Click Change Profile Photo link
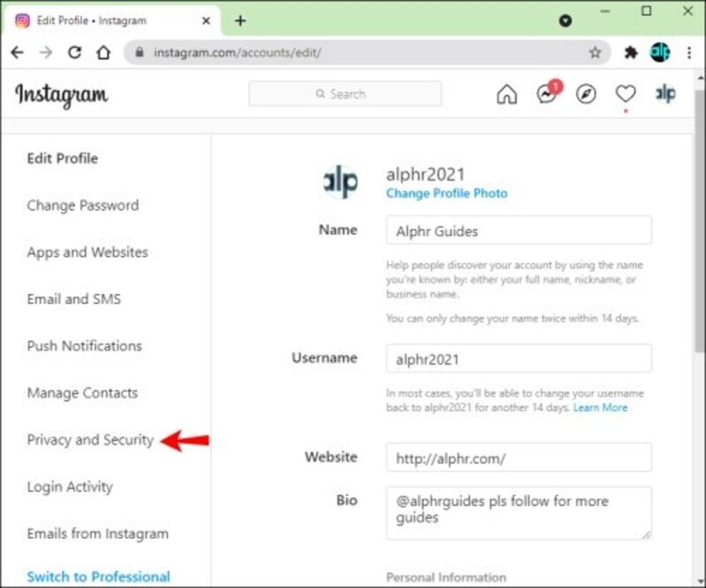706x588 pixels. click(x=447, y=193)
